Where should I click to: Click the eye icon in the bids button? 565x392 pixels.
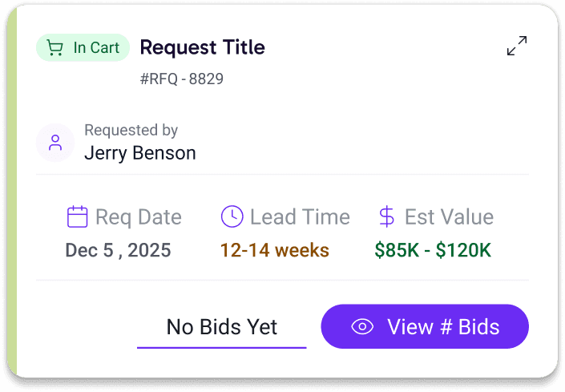coord(363,327)
